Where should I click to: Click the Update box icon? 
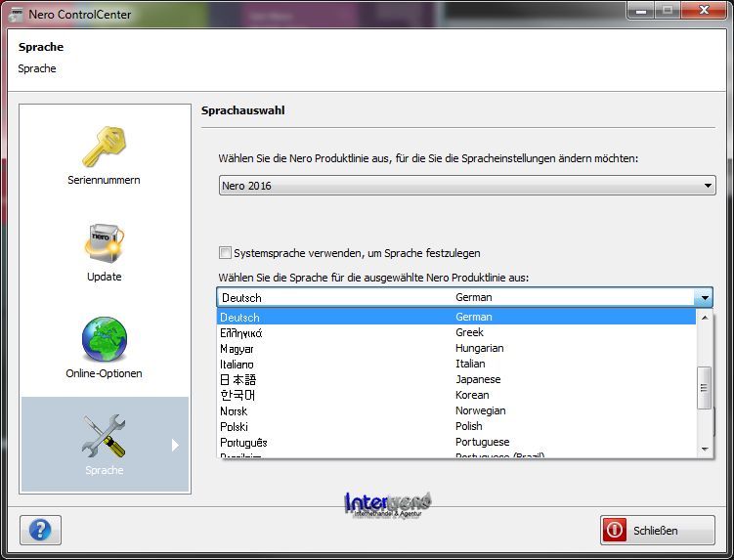click(104, 243)
